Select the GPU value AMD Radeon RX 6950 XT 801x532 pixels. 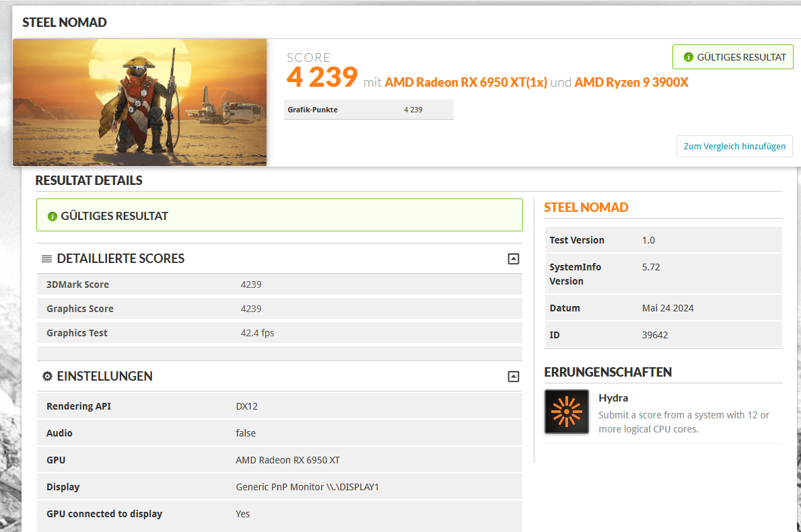tap(287, 460)
